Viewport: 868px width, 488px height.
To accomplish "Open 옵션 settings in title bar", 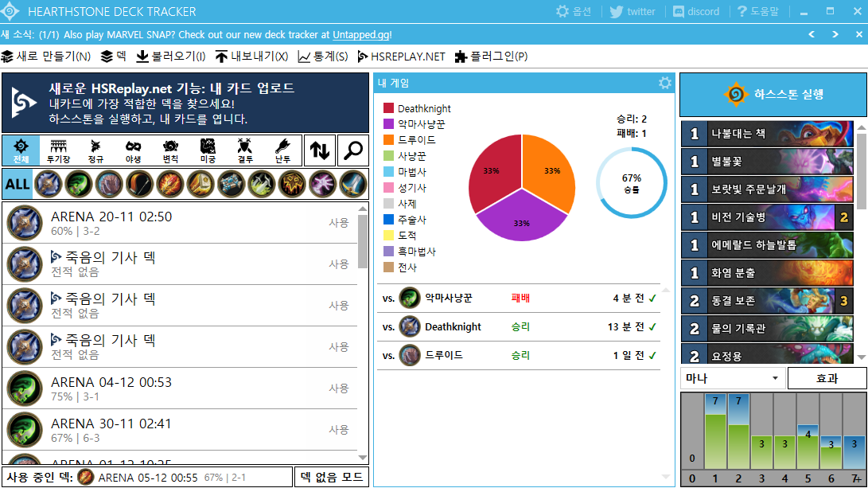I will (574, 11).
